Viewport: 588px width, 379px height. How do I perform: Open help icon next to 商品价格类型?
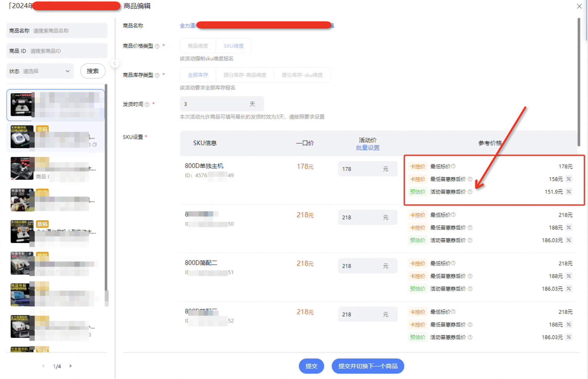pyautogui.click(x=157, y=46)
